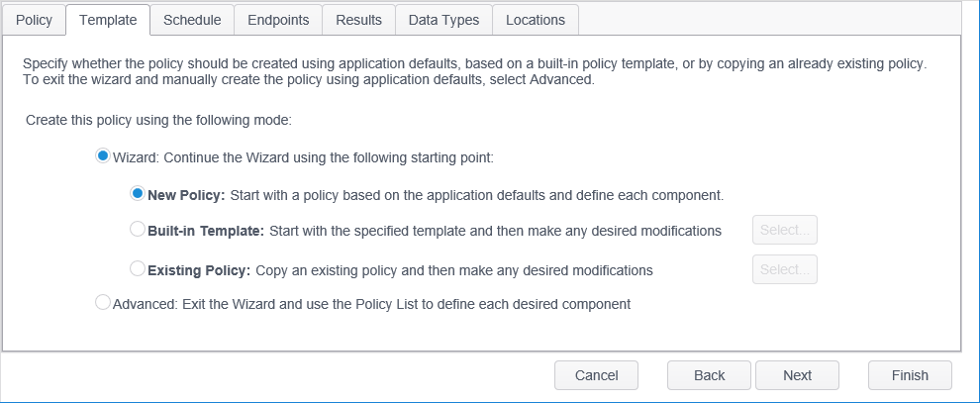980x403 pixels.
Task: Pick the Existing Policy radio button
Action: pyautogui.click(x=139, y=268)
